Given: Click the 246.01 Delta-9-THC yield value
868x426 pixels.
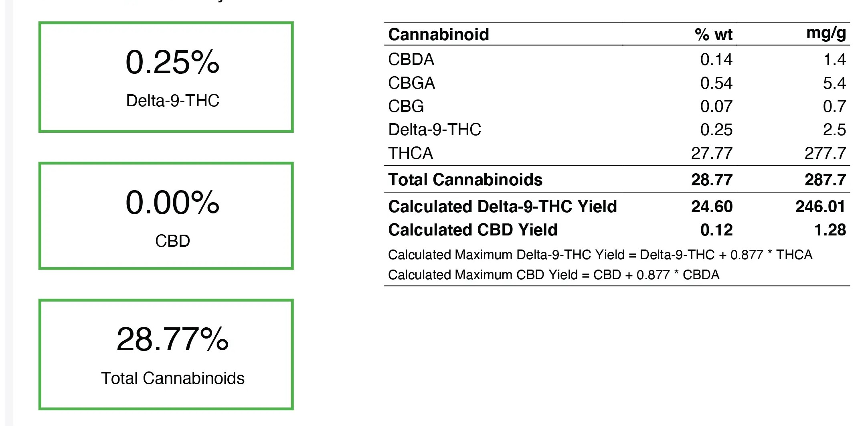Looking at the screenshot, I should coord(821,207).
